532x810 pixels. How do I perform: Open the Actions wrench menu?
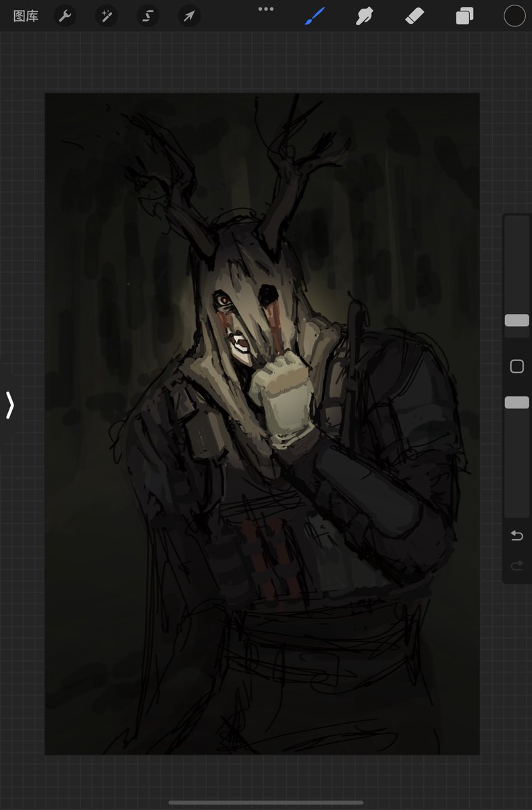(x=65, y=16)
